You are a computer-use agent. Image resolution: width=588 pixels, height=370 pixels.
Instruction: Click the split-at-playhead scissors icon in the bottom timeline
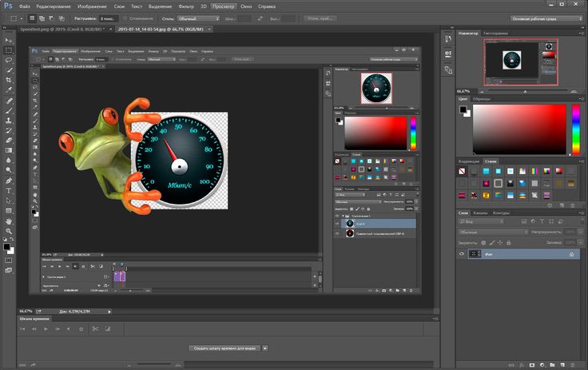pyautogui.click(x=95, y=328)
